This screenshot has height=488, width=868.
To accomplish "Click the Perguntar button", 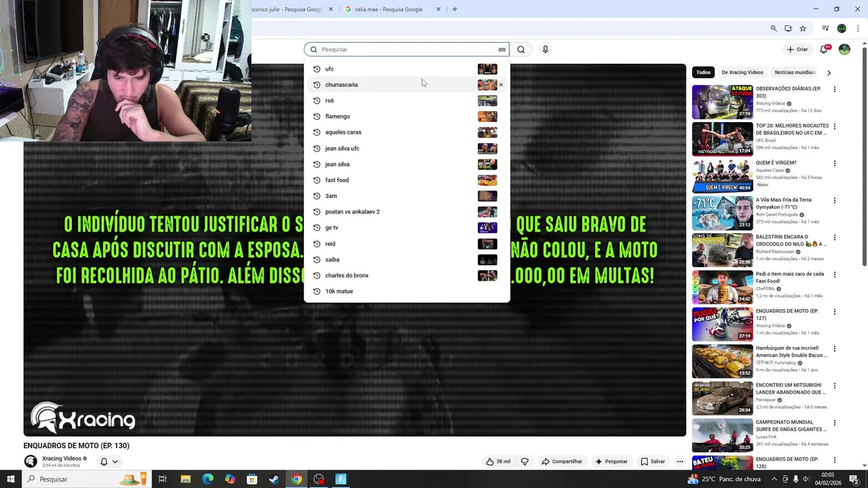I will (612, 462).
